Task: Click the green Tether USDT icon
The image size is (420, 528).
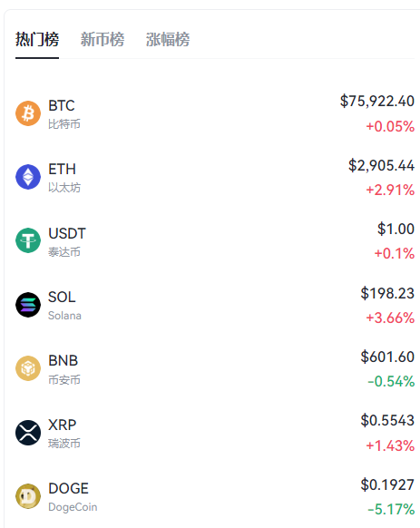Action: click(x=28, y=240)
